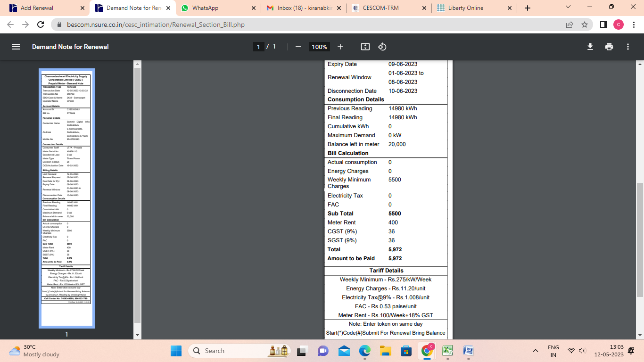
Task: Open a new browser tab
Action: click(528, 8)
